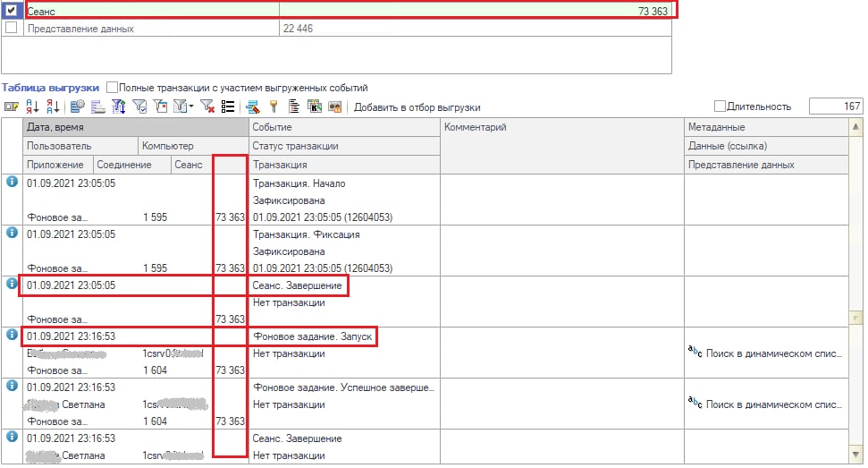Click Нет транзакции in 23:05:05 Сеанс. Завершение row

(289, 302)
